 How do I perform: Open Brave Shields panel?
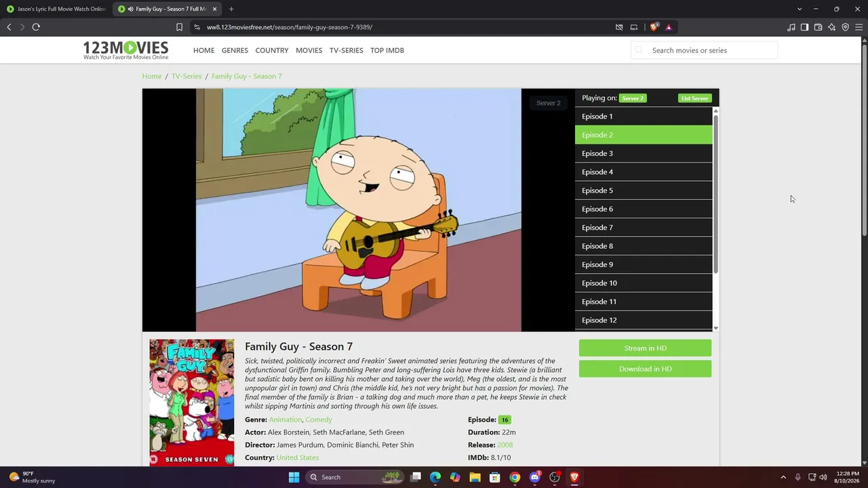pos(654,27)
